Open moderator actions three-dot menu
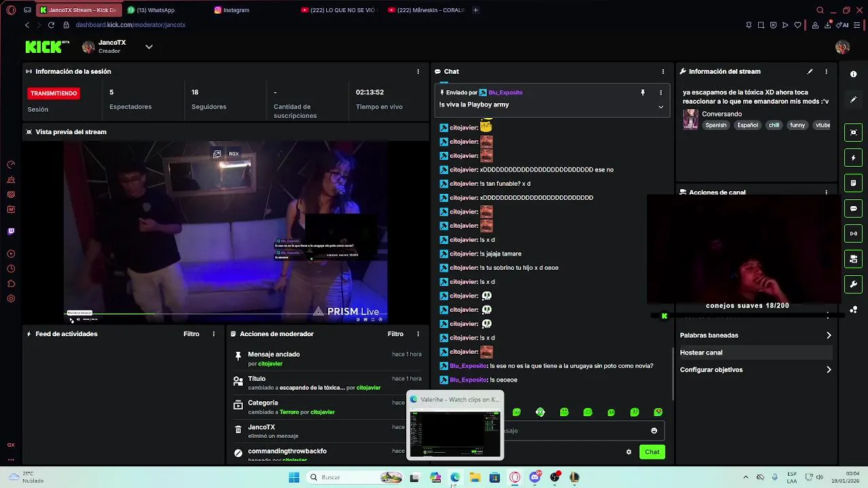This screenshot has width=868, height=488. pyautogui.click(x=418, y=334)
